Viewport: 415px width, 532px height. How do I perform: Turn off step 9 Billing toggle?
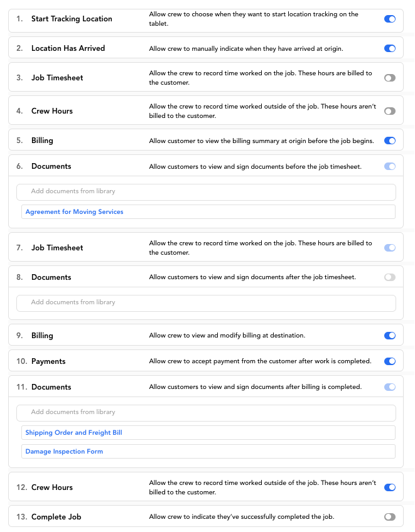pyautogui.click(x=389, y=336)
